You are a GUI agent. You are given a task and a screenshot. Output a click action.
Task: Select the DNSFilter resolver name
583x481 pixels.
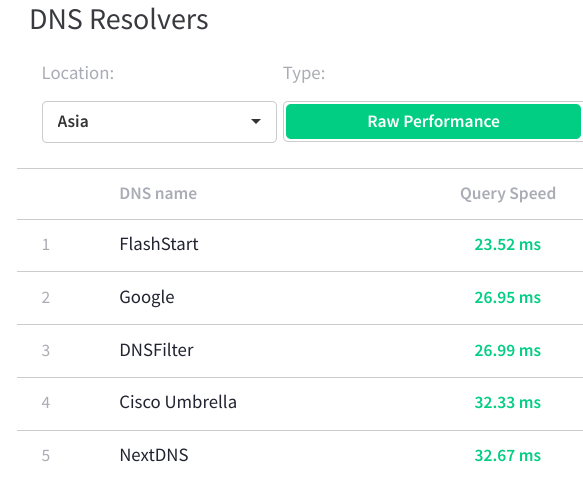tap(157, 350)
